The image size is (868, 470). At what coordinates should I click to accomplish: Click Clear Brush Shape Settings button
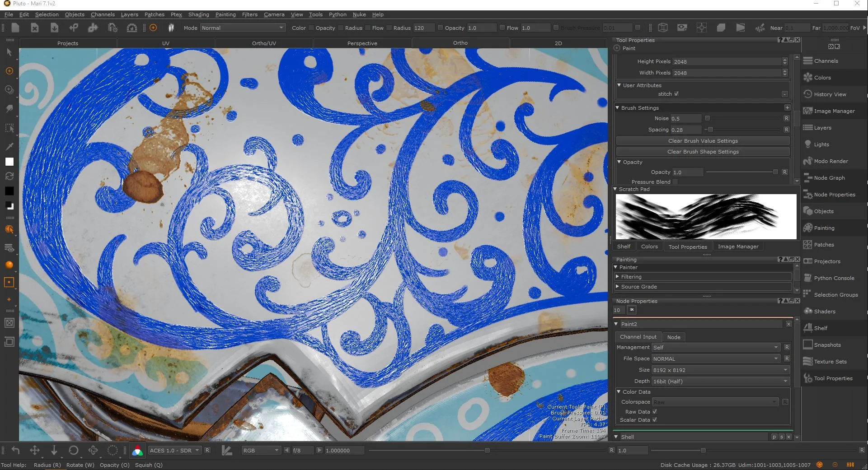click(x=703, y=152)
